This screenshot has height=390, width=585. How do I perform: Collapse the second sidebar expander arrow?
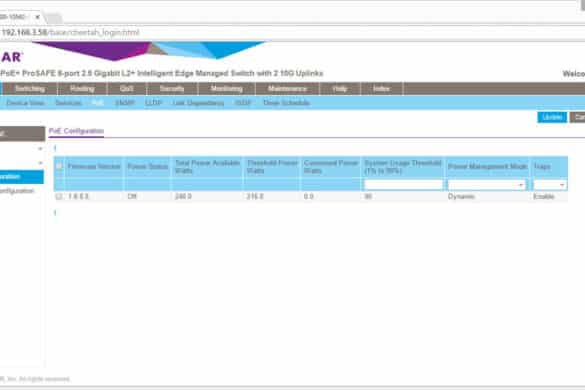[x=40, y=163]
